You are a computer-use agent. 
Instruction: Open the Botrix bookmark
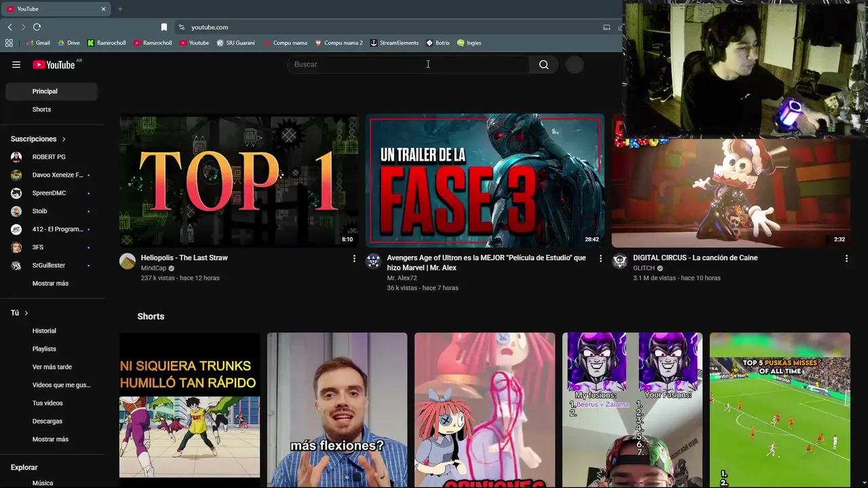point(437,43)
